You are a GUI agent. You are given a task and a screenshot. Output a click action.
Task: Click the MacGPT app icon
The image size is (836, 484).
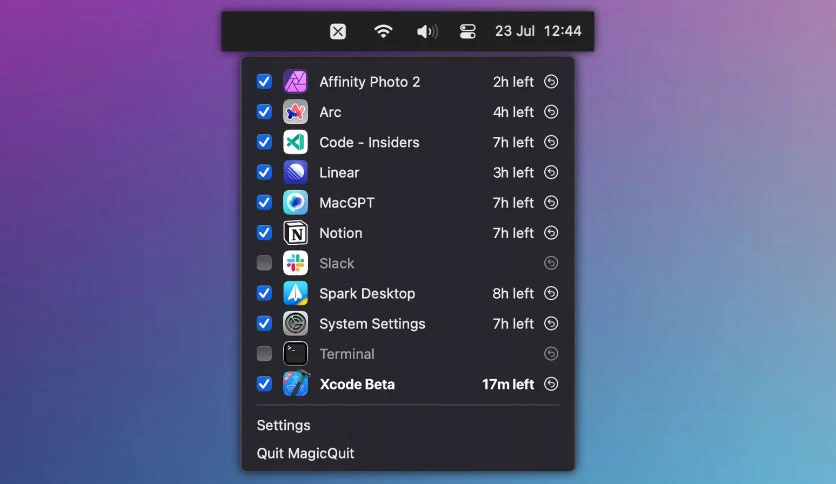coord(295,203)
